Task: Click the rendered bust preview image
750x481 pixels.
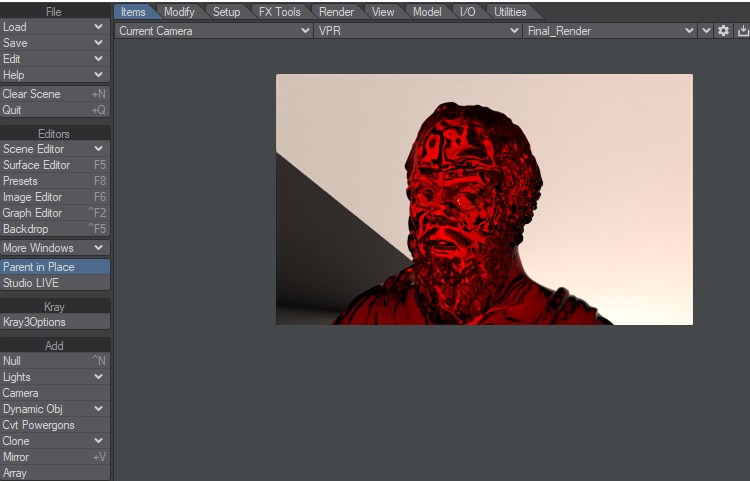Action: tap(484, 199)
